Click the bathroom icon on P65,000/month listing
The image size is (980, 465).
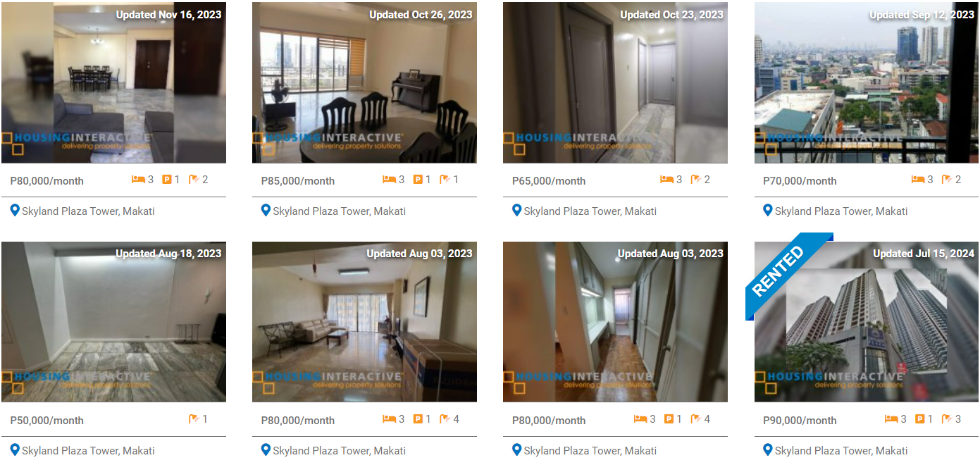[x=696, y=180]
